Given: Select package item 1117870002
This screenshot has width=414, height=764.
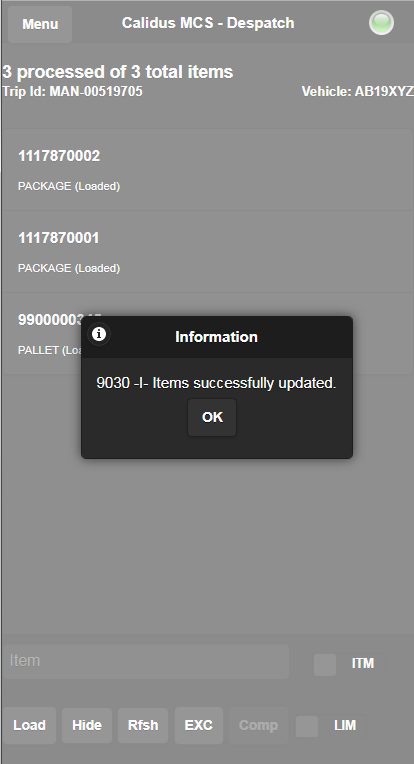Looking at the screenshot, I should [207, 170].
